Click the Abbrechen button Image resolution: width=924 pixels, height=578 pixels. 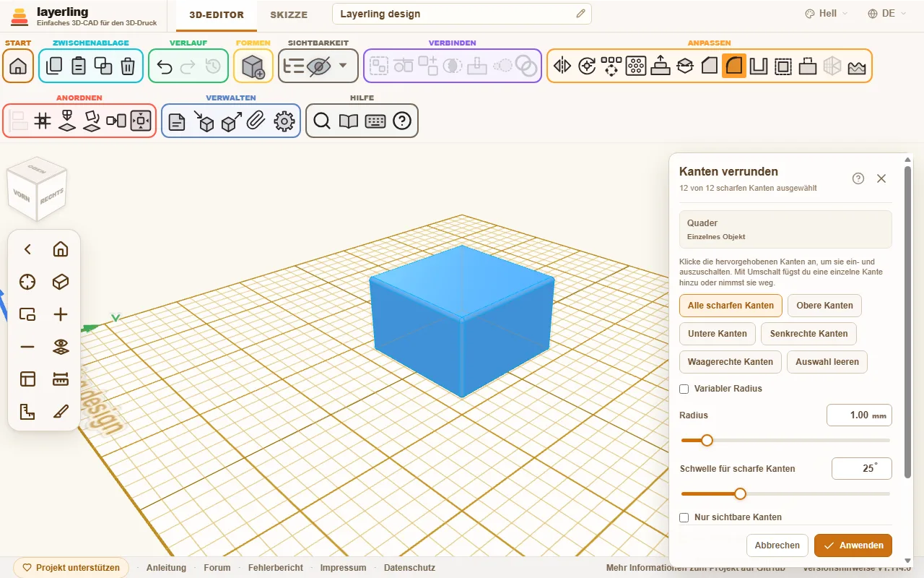tap(777, 545)
